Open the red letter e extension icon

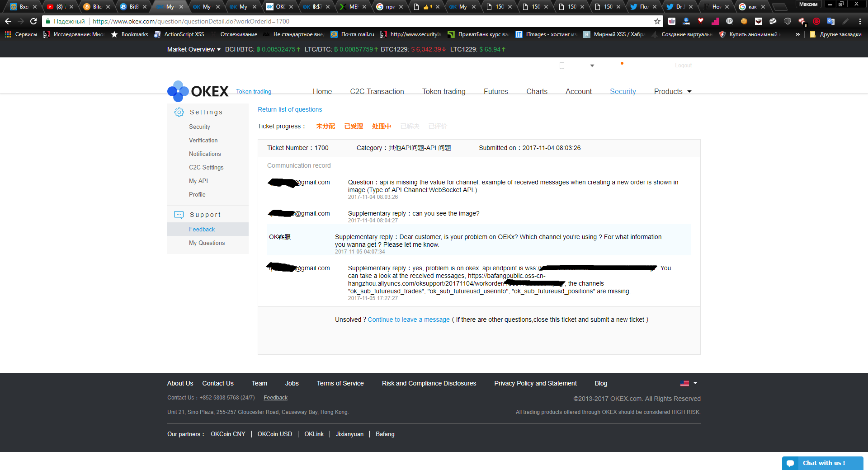pos(816,21)
